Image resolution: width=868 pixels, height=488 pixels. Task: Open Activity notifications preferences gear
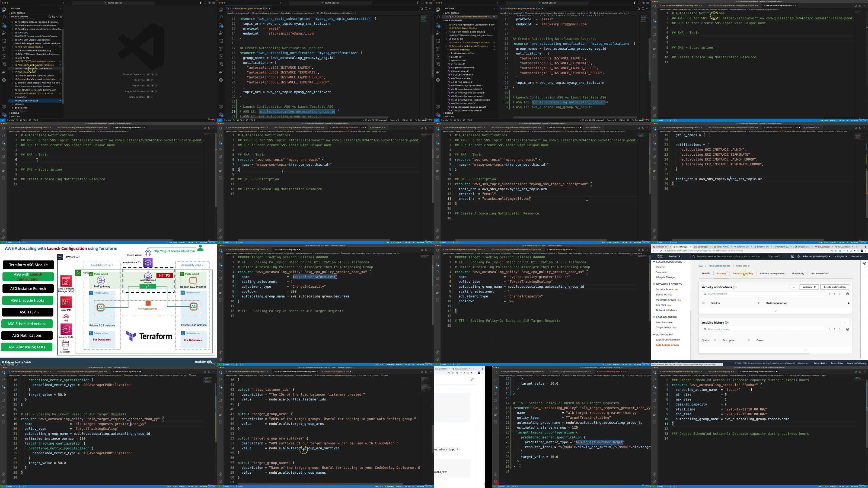point(847,294)
